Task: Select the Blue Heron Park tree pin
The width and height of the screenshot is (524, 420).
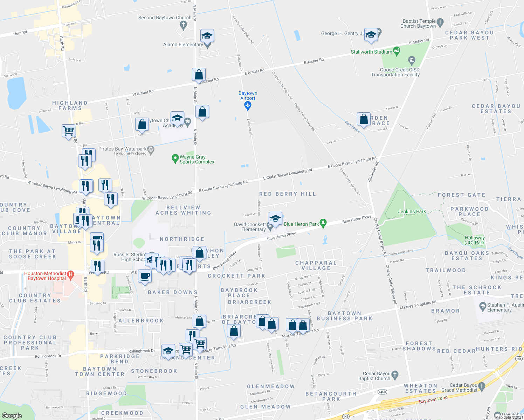Action: 323,223
